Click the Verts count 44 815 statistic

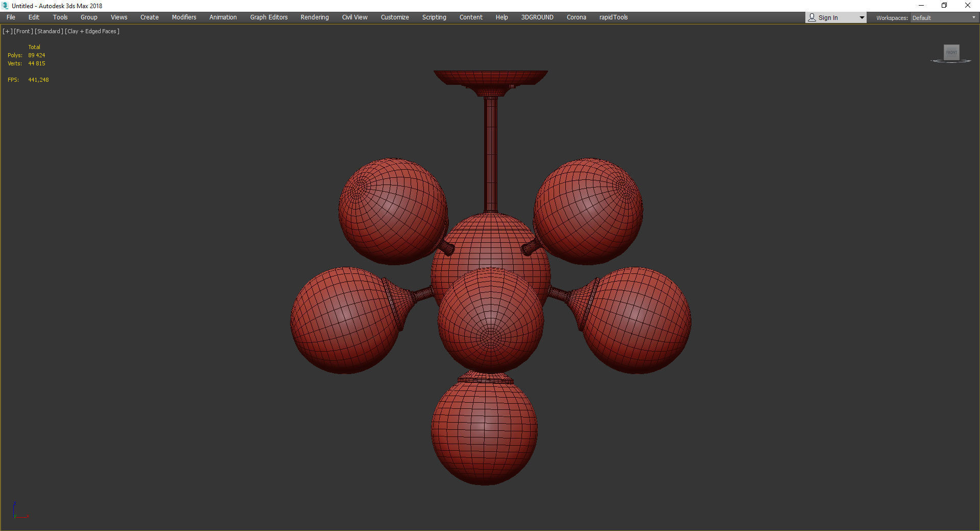coord(37,63)
